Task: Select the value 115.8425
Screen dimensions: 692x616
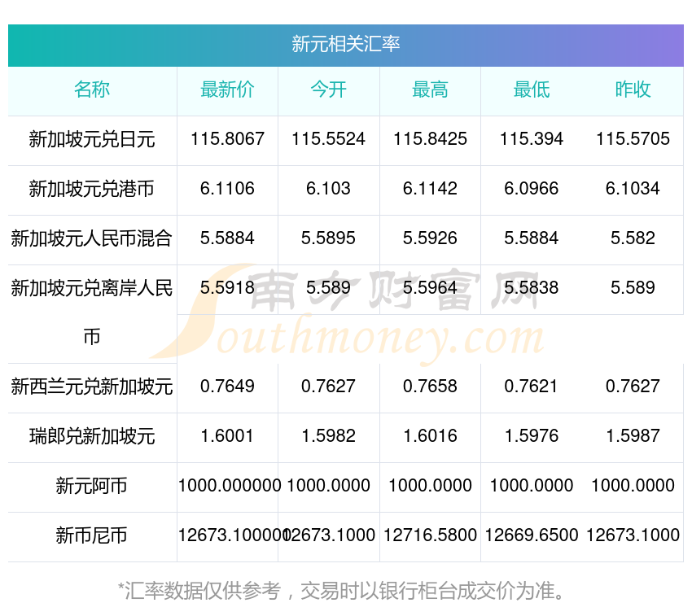Action: (430, 139)
